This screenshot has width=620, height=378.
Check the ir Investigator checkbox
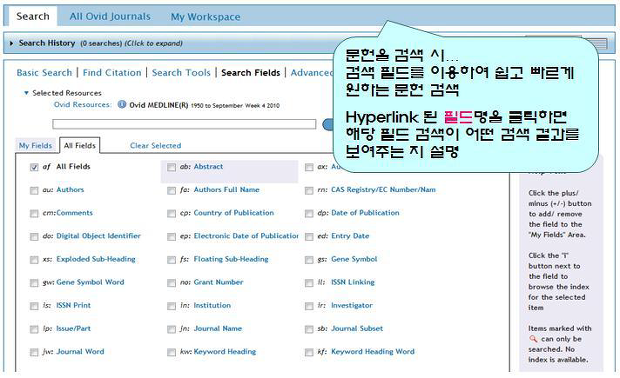pos(309,306)
